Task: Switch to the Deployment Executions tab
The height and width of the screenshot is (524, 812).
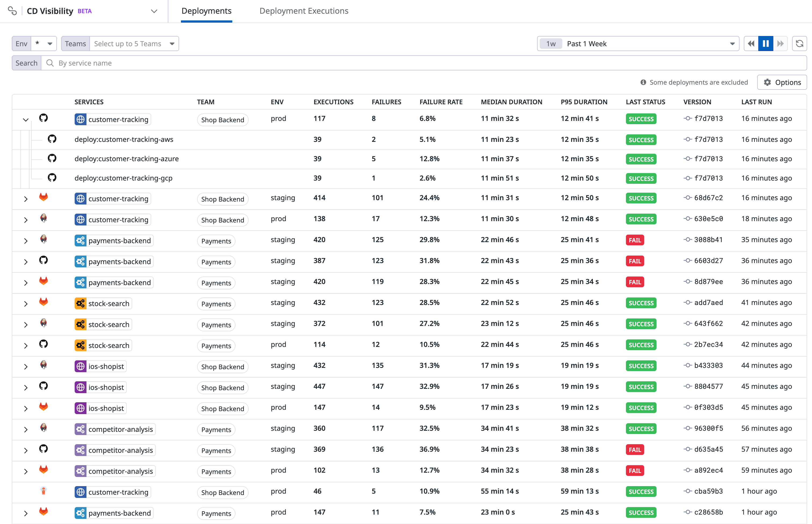Action: pos(304,11)
